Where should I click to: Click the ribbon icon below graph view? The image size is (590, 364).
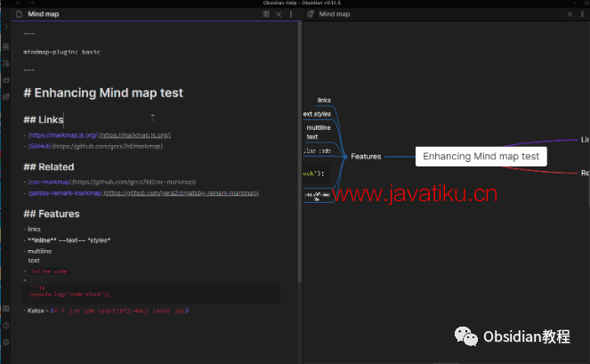pos(6,80)
